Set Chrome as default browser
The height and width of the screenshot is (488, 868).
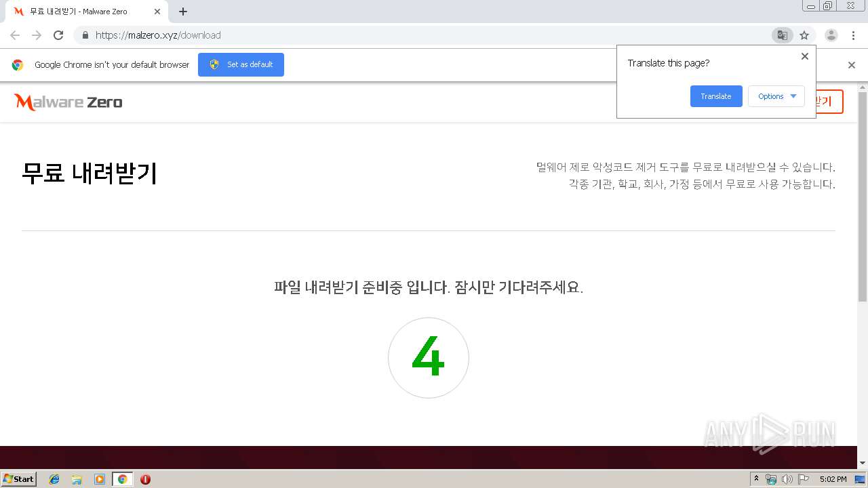tap(241, 64)
